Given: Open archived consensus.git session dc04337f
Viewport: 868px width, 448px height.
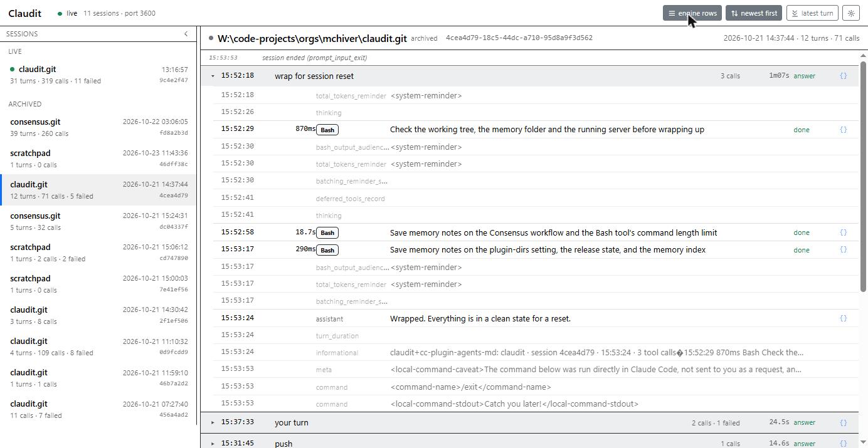Looking at the screenshot, I should pyautogui.click(x=98, y=221).
